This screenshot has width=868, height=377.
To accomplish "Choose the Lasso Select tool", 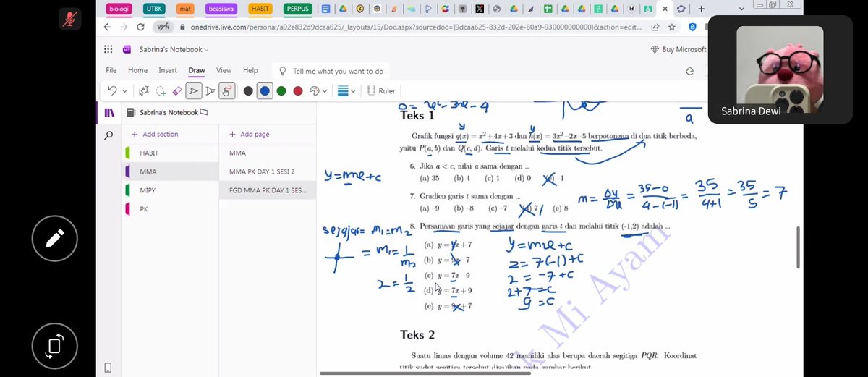I will (x=161, y=90).
